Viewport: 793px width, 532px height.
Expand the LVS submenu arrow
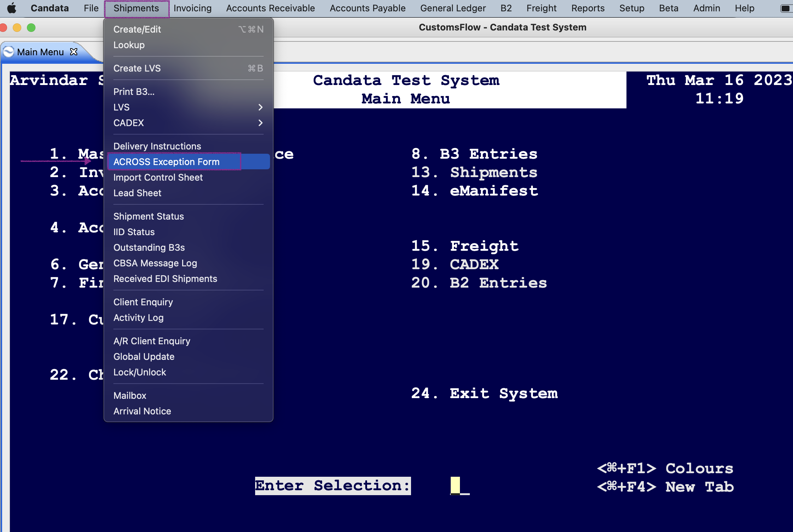point(260,107)
